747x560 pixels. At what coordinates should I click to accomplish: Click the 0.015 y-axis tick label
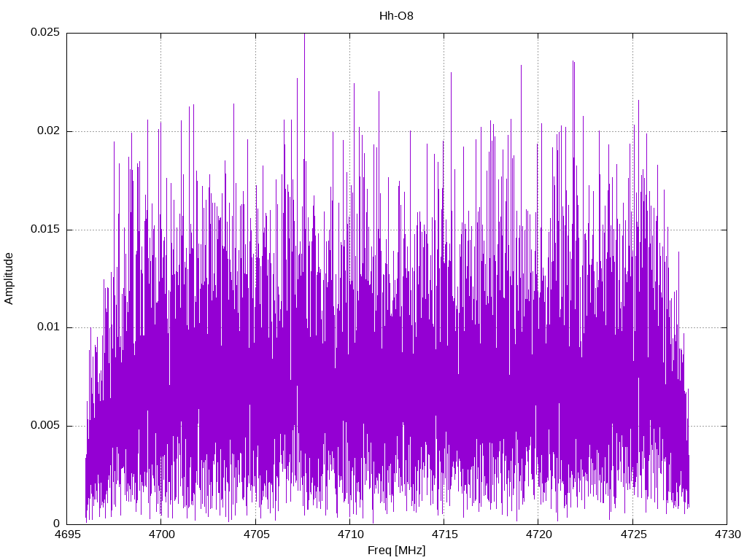coord(45,229)
